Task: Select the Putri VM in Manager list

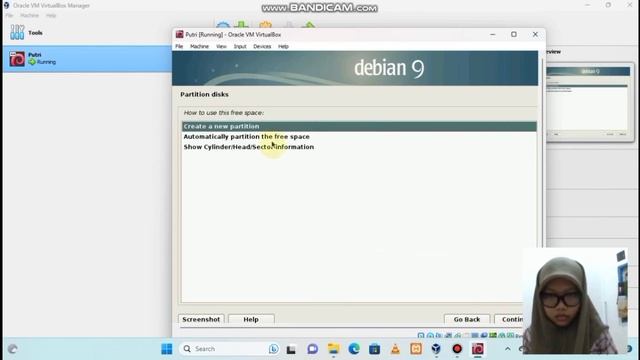Action: point(87,59)
